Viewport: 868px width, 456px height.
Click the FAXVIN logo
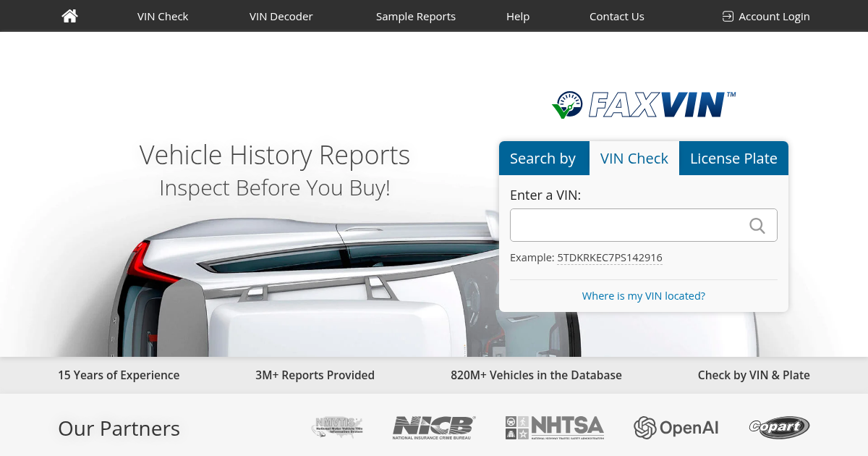click(x=644, y=105)
